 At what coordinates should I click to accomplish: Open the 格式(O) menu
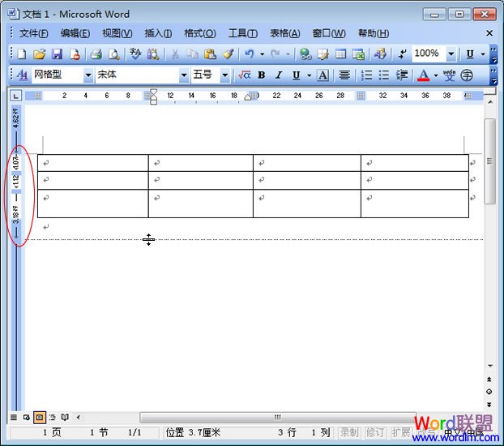coord(199,33)
